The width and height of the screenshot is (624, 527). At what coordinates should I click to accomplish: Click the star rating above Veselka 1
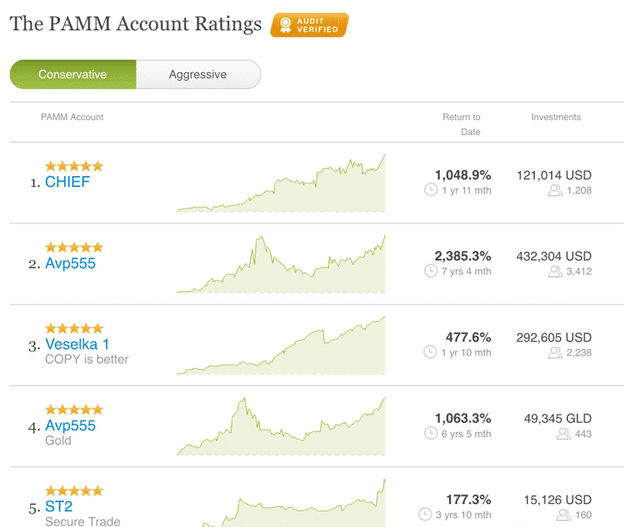coord(74,328)
